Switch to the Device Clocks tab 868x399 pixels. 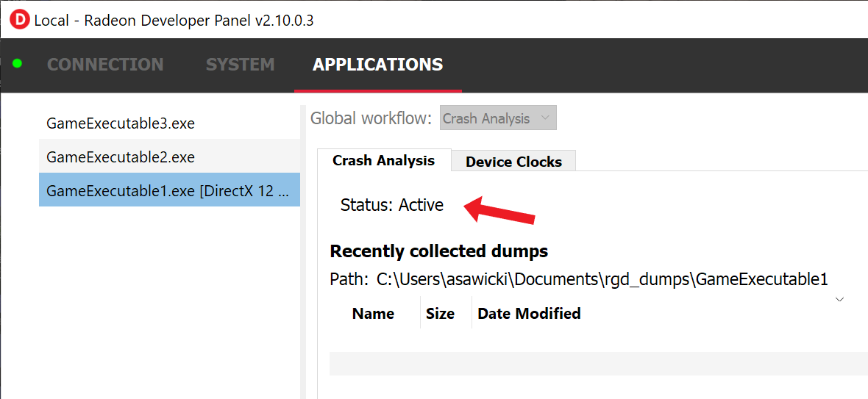pos(513,162)
